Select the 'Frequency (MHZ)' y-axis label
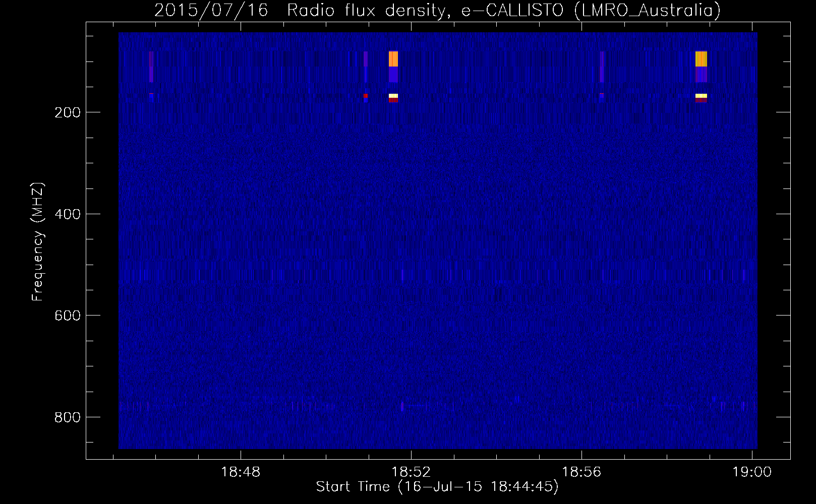816x504 pixels. click(x=38, y=241)
